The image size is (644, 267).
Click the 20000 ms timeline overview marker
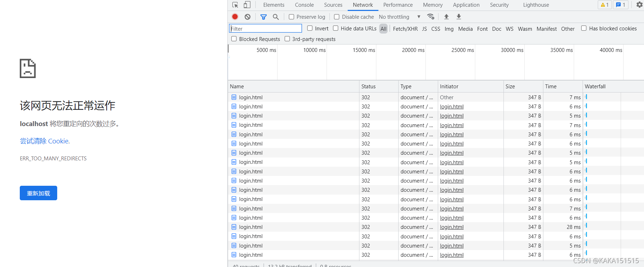(413, 50)
